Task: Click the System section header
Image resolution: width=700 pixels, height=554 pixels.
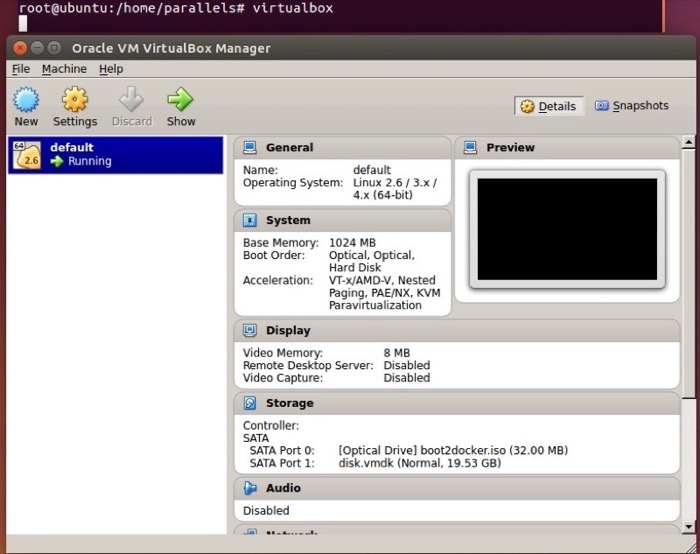Action: click(x=342, y=221)
